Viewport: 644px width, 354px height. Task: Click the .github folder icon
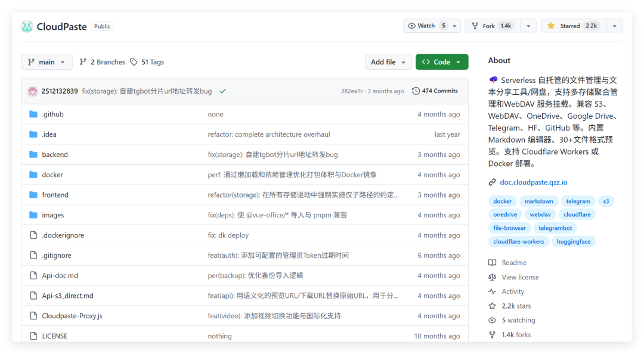tap(33, 114)
